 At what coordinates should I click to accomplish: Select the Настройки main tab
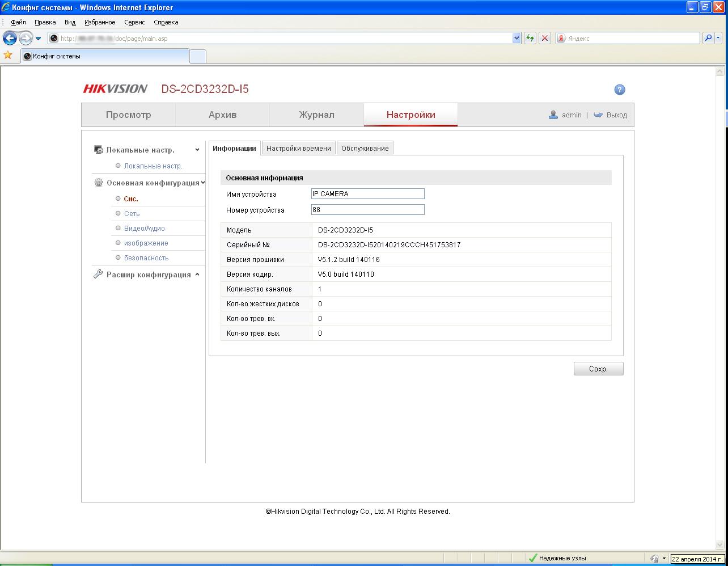pos(410,115)
